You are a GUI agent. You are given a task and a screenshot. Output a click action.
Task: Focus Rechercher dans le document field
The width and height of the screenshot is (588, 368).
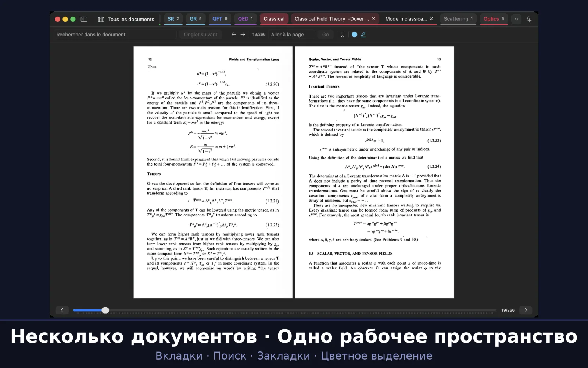[115, 35]
